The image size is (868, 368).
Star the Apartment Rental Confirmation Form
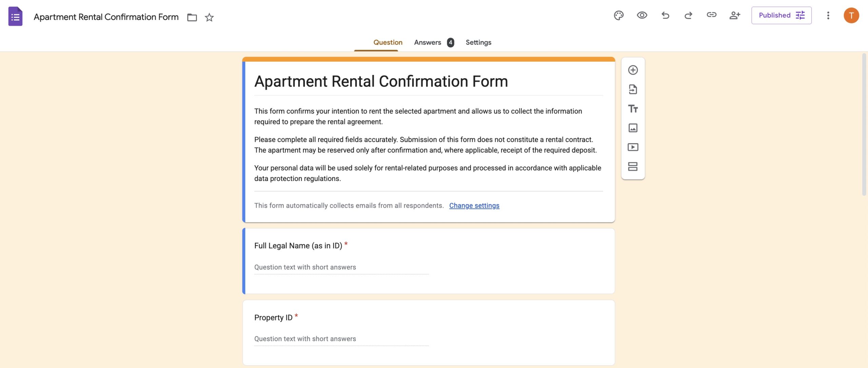209,17
